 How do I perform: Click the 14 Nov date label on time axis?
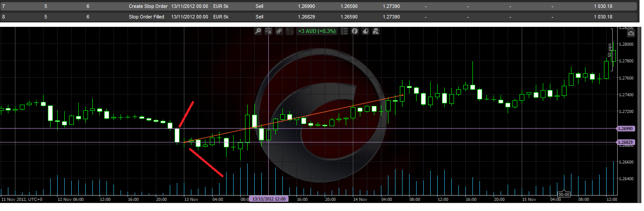pyautogui.click(x=360, y=199)
